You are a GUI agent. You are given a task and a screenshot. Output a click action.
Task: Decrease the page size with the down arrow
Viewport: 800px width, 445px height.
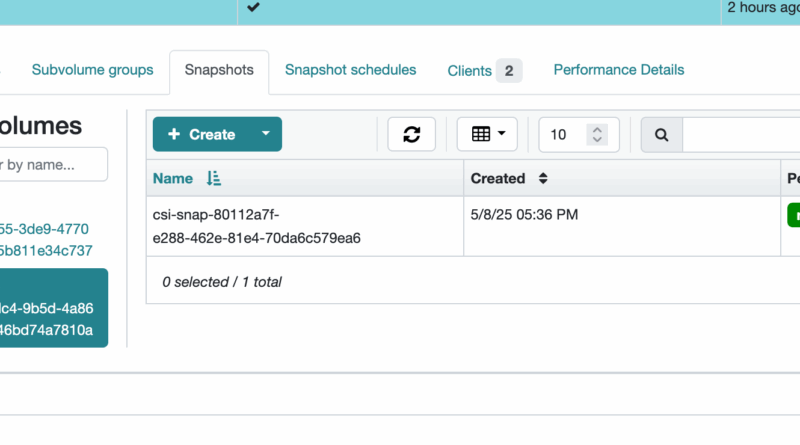pyautogui.click(x=597, y=139)
